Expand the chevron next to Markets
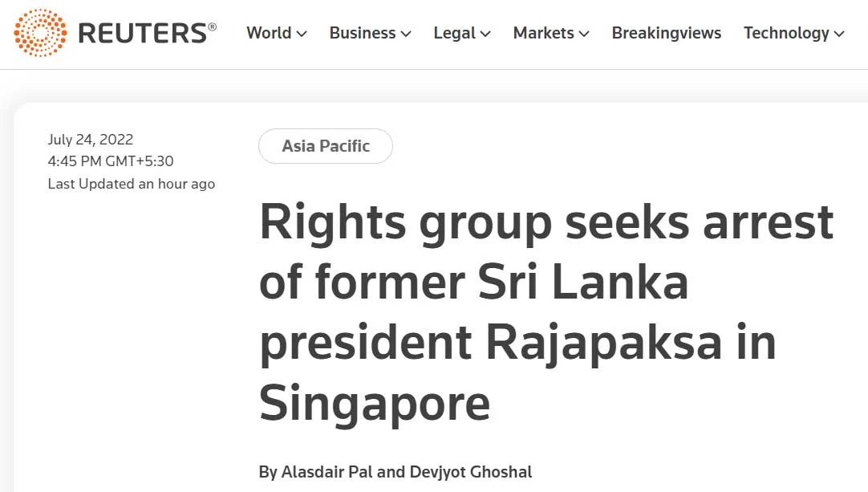868x492 pixels. 584,34
